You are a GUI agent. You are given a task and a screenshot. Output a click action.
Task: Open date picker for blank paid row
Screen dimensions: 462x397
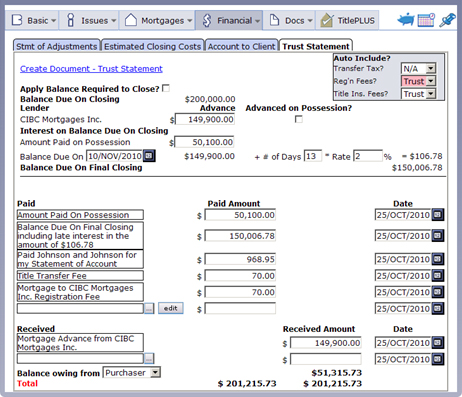click(438, 309)
